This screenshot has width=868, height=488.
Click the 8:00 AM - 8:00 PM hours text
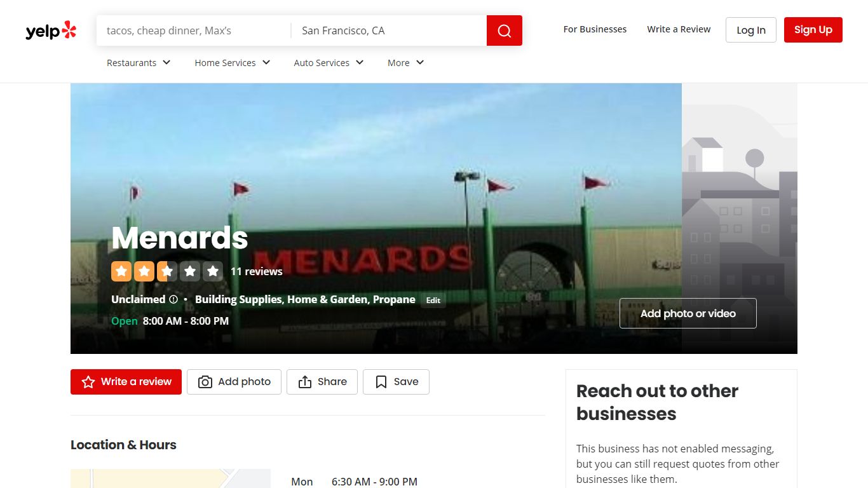pos(186,321)
